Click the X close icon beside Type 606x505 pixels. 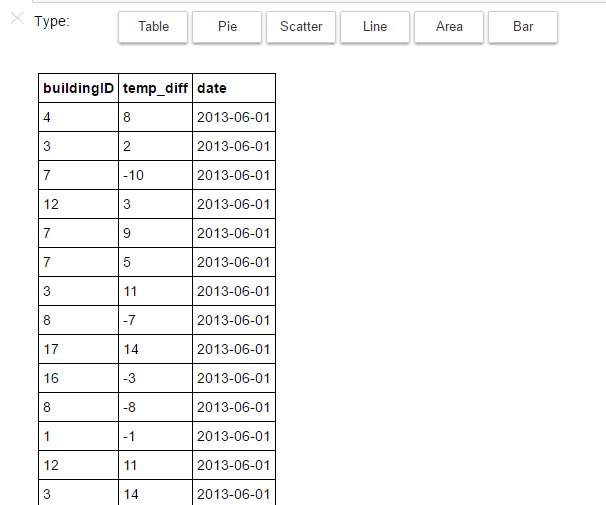(x=16, y=18)
